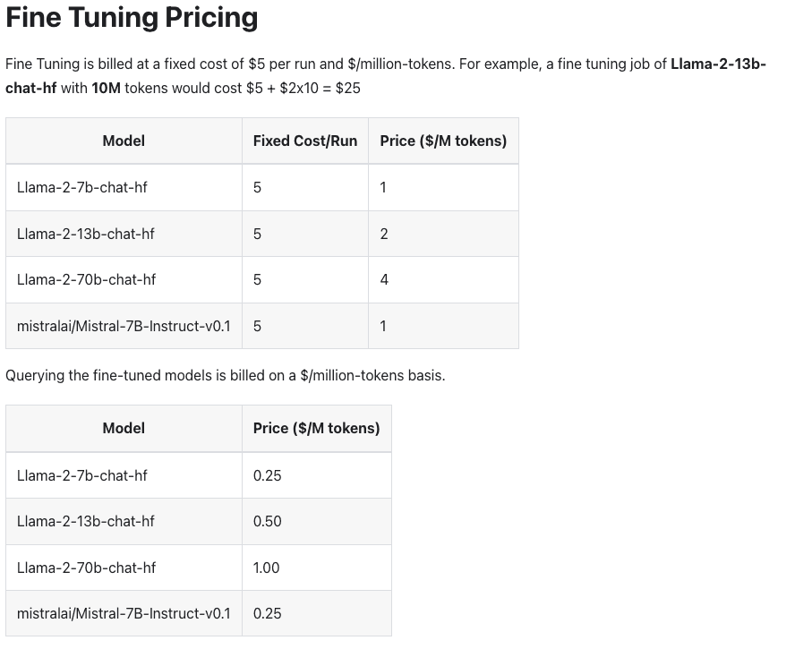812x666 pixels.
Task: Click Mistral-7B-Instruct-v0.1 in query pricing table
Action: point(124,614)
